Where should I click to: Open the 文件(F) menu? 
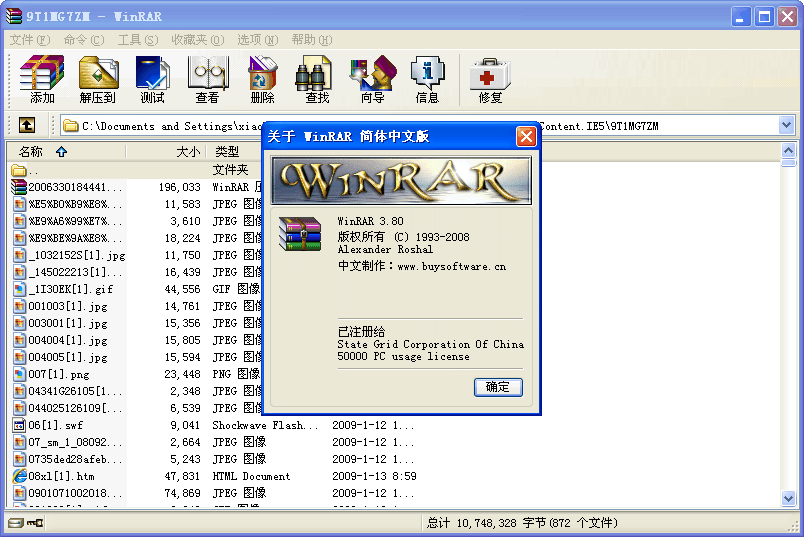pyautogui.click(x=30, y=39)
